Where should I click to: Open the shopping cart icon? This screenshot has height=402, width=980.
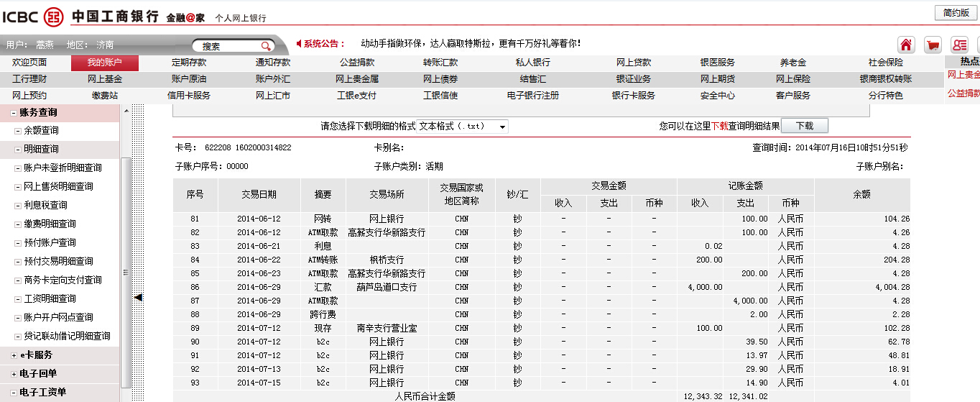point(933,45)
